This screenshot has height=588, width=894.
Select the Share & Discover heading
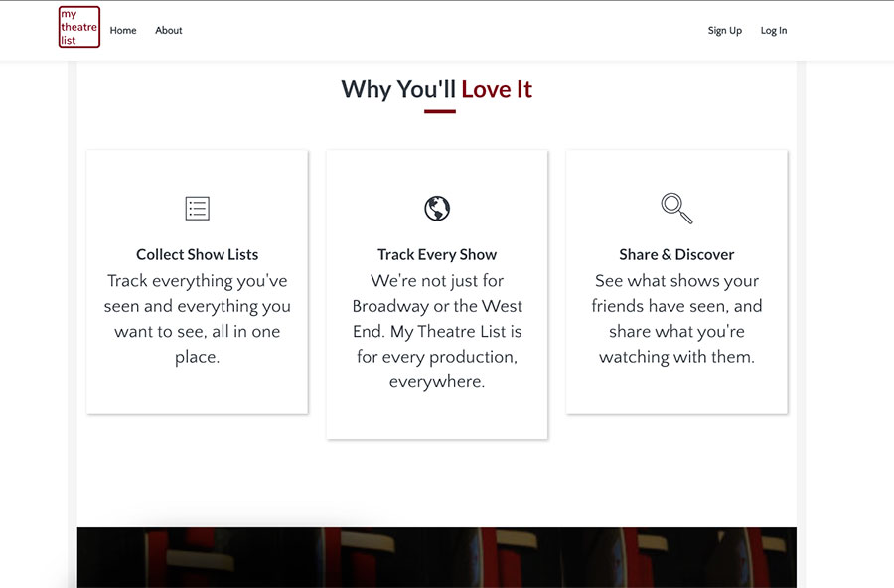676,254
